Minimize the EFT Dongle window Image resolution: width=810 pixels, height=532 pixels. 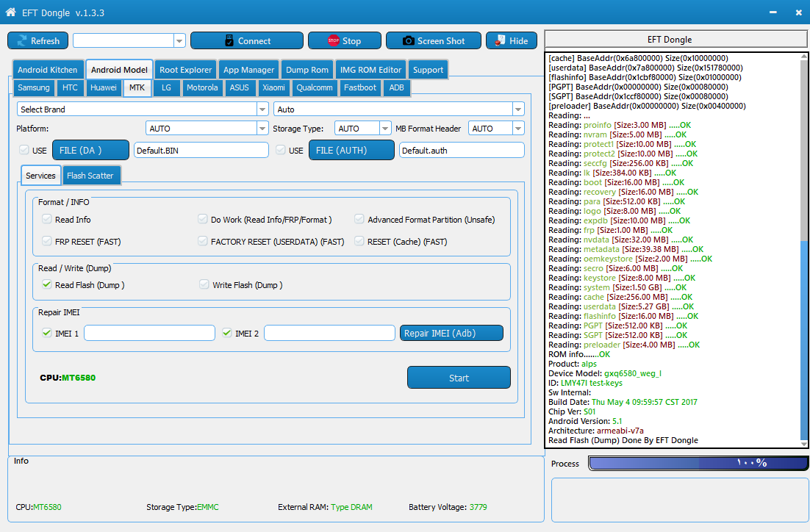pos(773,12)
